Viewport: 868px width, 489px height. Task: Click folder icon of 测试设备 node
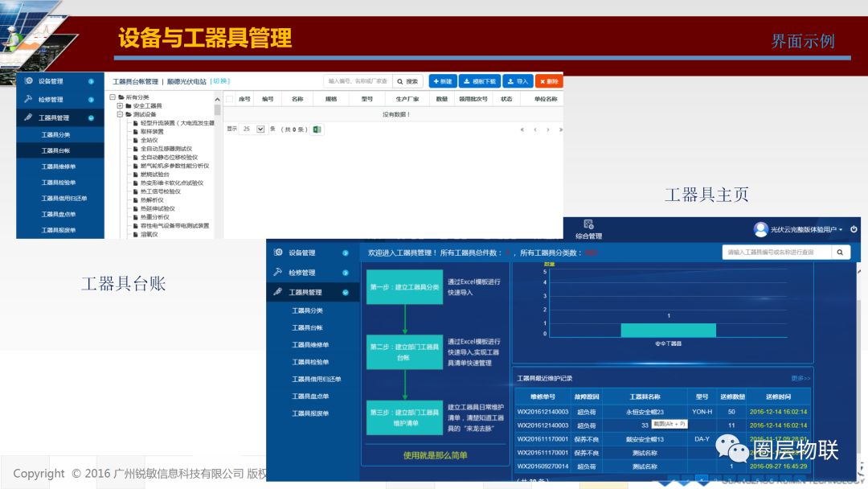[x=129, y=115]
